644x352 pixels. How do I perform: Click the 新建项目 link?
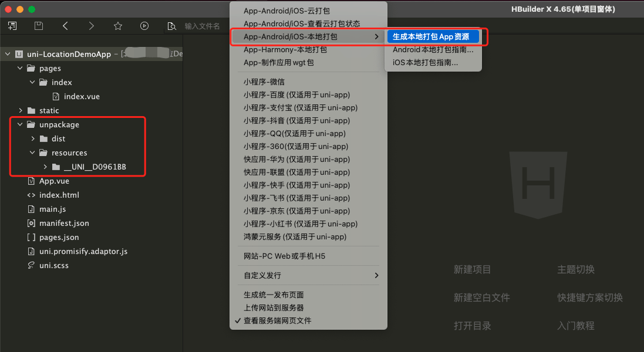click(x=472, y=269)
